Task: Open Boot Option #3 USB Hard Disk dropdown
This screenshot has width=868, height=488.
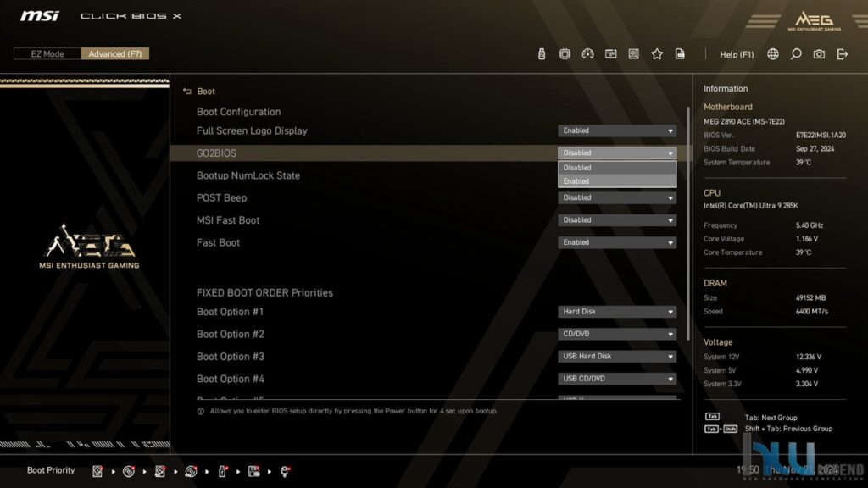Action: 617,357
